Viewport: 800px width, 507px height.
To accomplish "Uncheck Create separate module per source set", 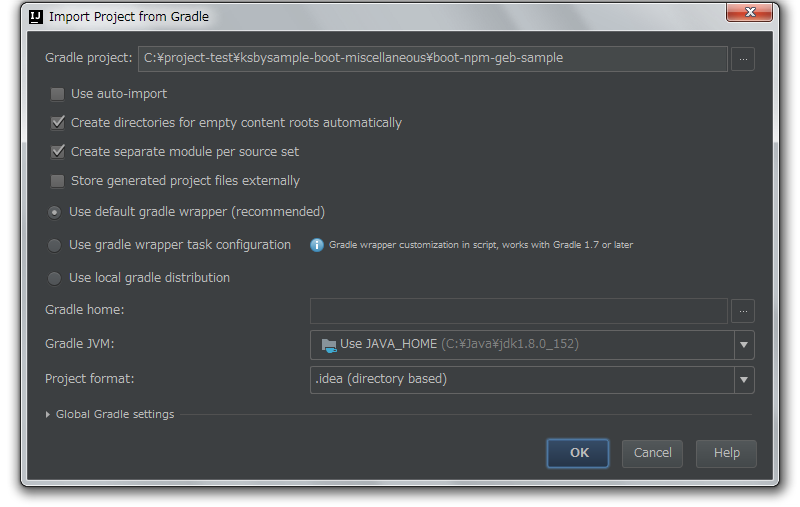I will click(x=58, y=152).
